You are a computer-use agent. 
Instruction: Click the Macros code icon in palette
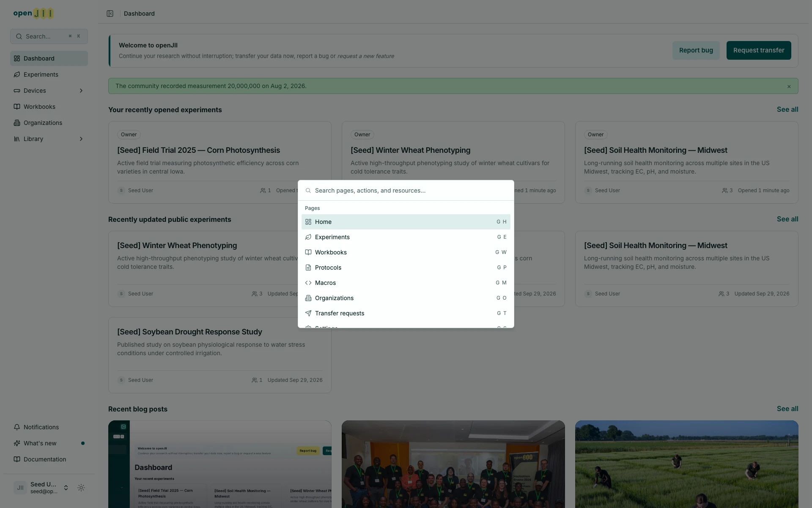(308, 283)
